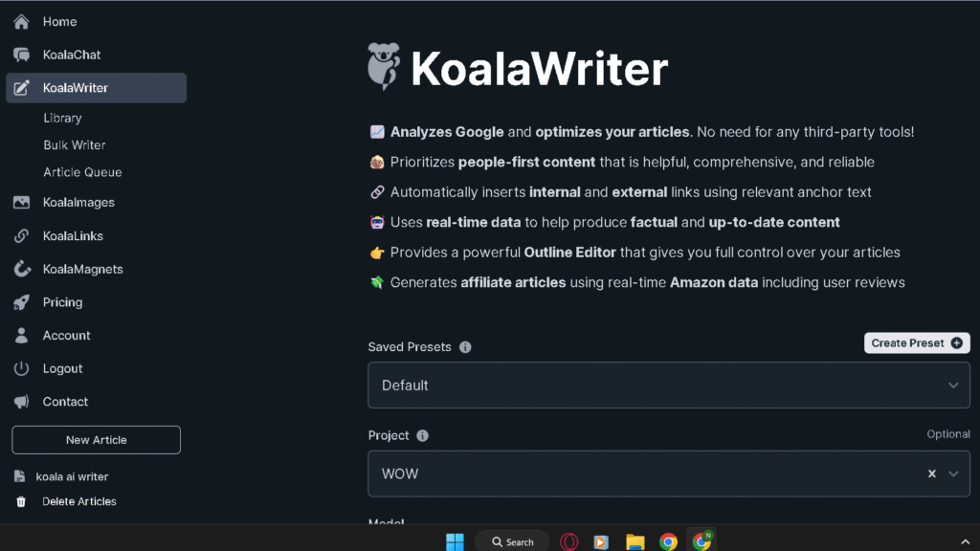Click the Home icon in sidebar

tap(21, 21)
